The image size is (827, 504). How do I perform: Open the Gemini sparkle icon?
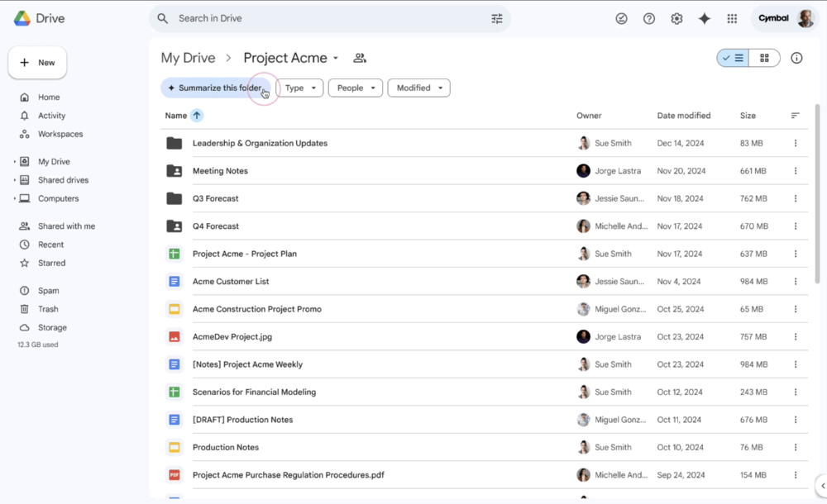coord(704,18)
